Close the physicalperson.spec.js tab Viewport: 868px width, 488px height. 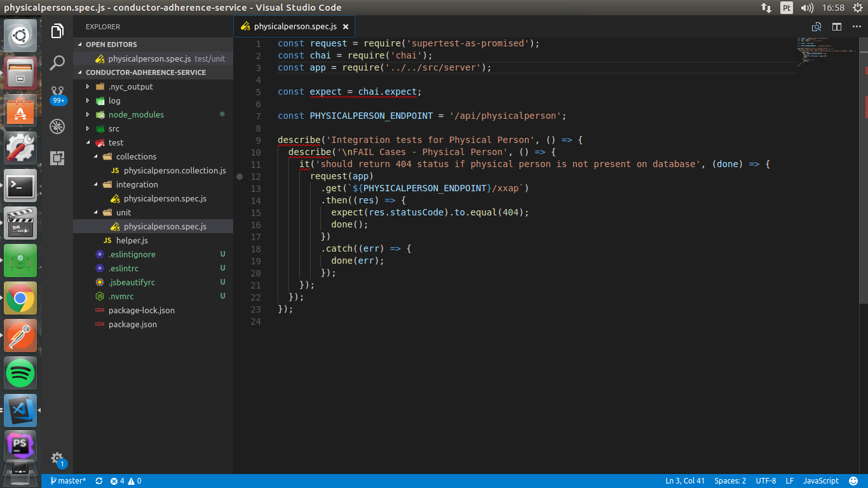(346, 27)
